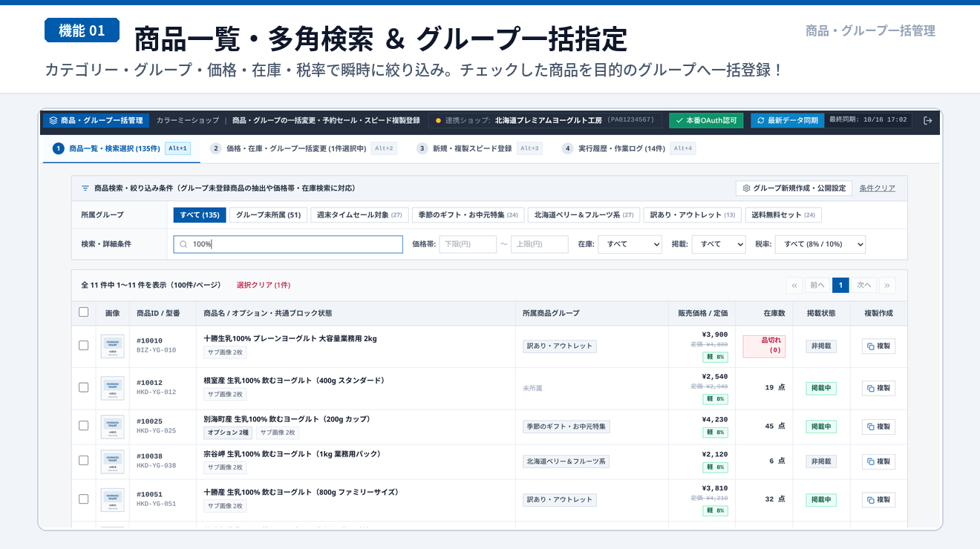Switch to the 価格・在庫・グループ一括変更 tab
Viewport: 980px width, 549px height.
(303, 148)
